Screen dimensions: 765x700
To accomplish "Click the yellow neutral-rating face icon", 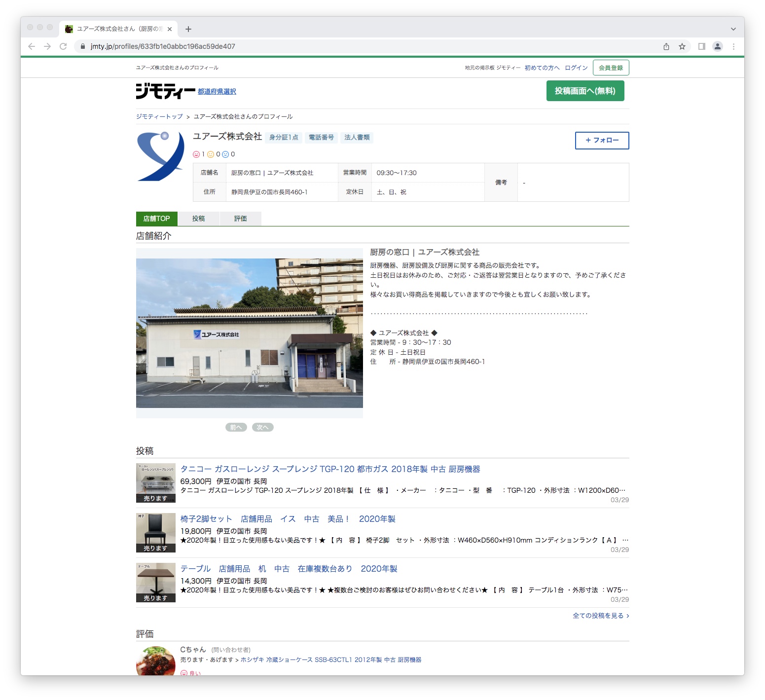I will click(211, 154).
